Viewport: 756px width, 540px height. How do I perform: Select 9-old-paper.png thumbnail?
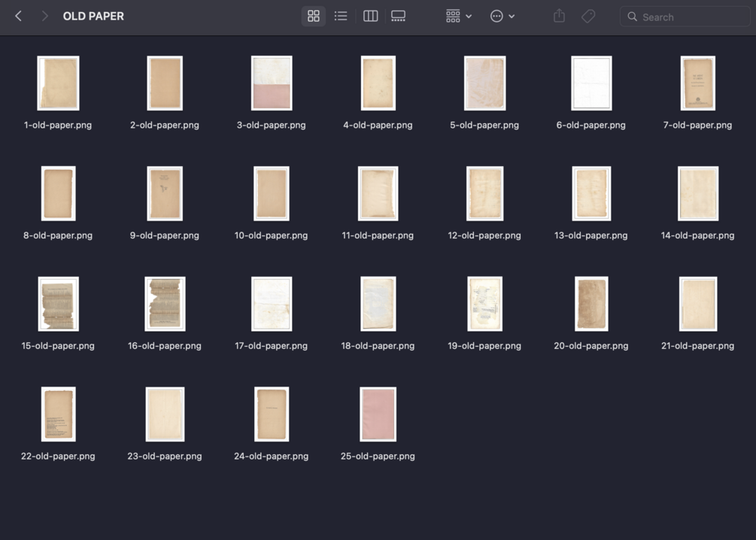pyautogui.click(x=165, y=193)
